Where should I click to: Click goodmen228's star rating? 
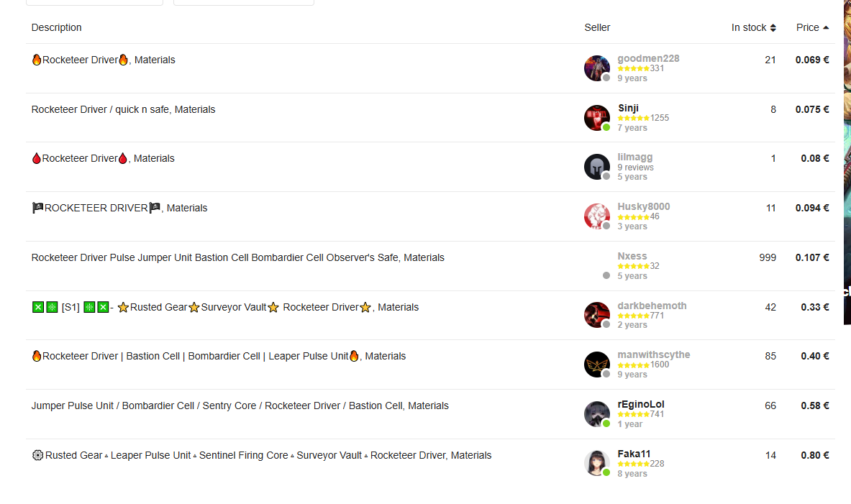pos(633,68)
